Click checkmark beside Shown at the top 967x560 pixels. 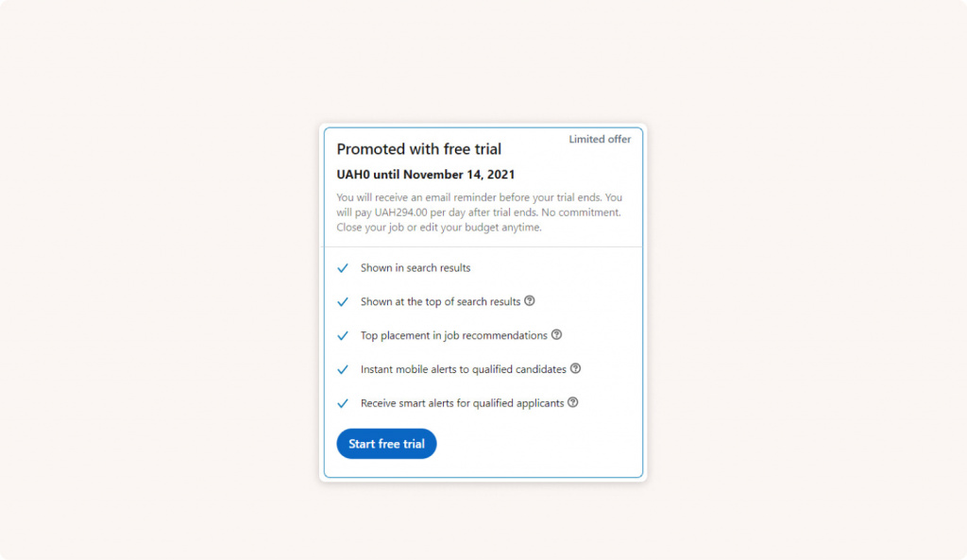343,302
